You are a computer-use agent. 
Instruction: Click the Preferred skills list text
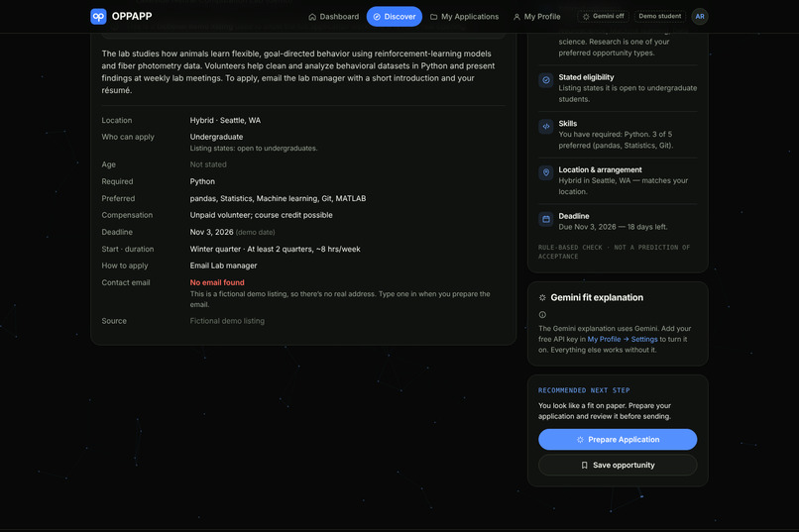click(x=278, y=198)
